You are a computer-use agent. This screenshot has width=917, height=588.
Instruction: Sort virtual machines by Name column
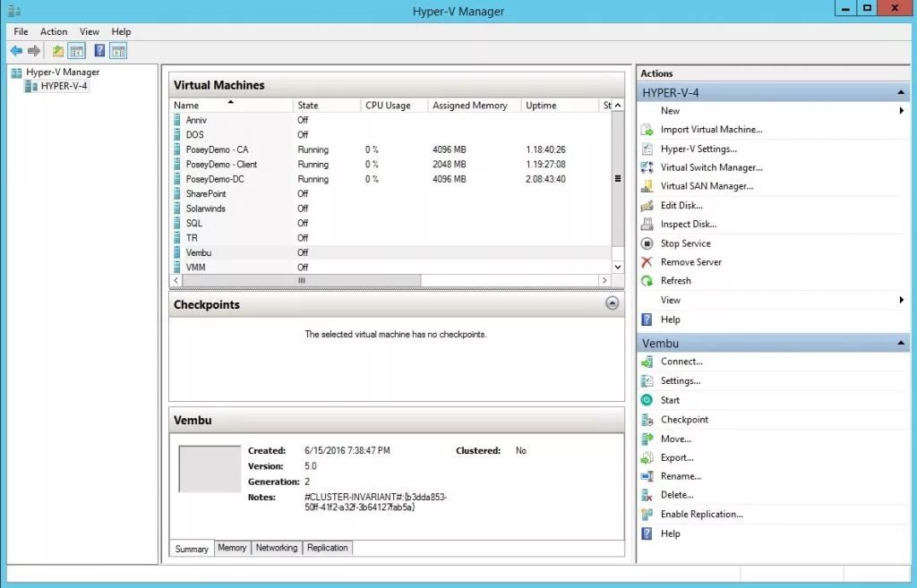click(231, 106)
